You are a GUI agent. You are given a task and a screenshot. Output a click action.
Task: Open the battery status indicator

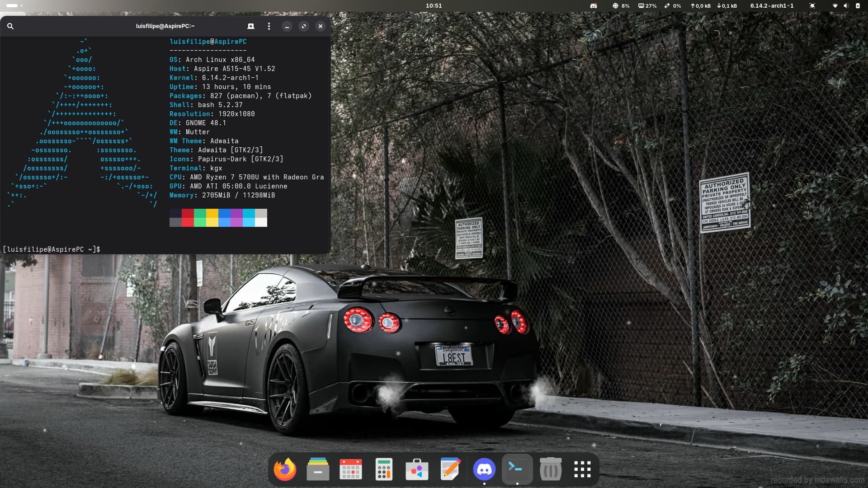(858, 6)
